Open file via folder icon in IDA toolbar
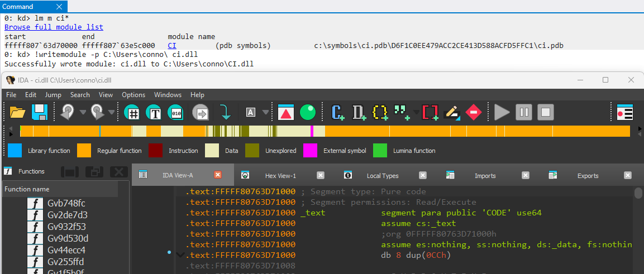This screenshot has height=274, width=644. click(18, 112)
